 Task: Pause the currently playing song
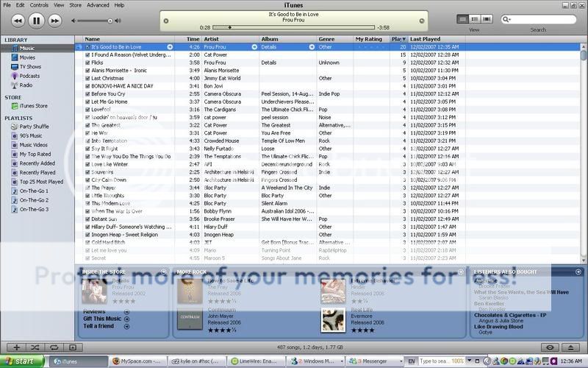click(x=36, y=21)
